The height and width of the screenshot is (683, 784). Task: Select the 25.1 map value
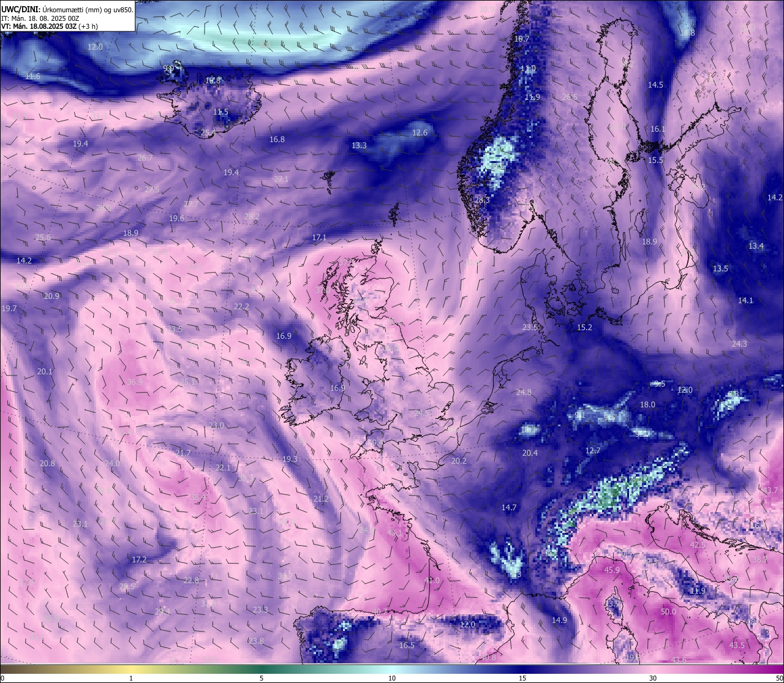click(187, 382)
